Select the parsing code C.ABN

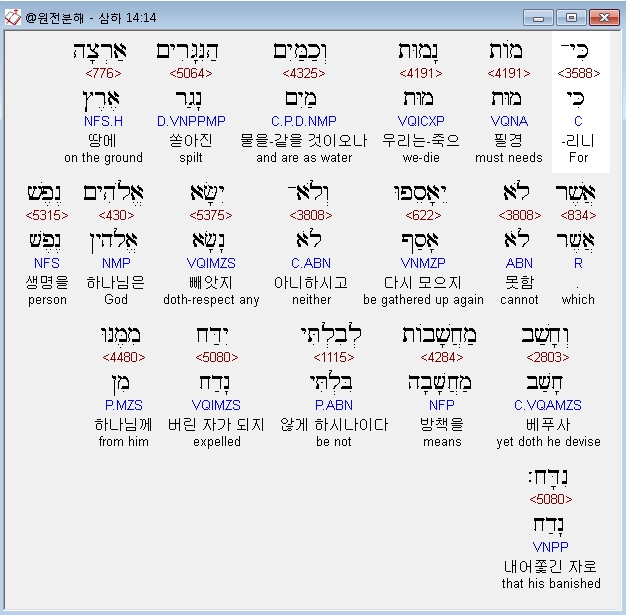coord(311,263)
